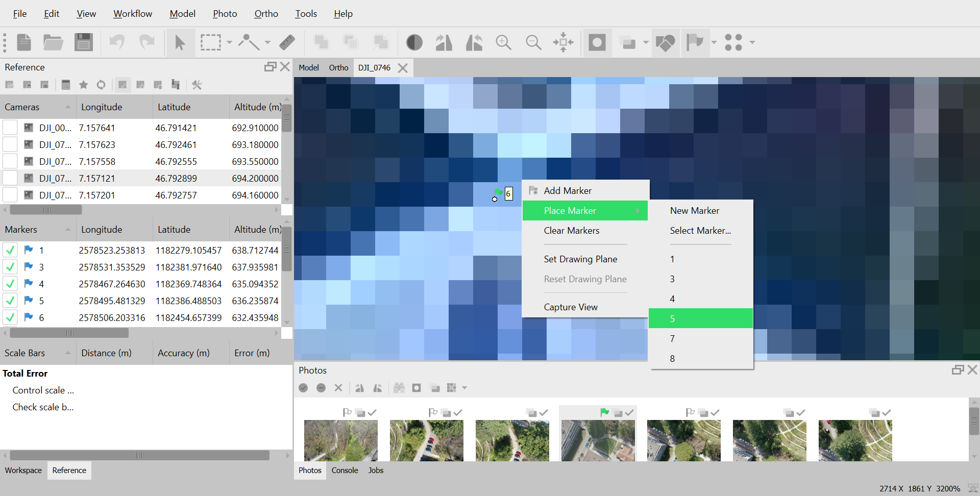Select the Rectangle selection tool
The width and height of the screenshot is (980, 496).
(x=210, y=42)
